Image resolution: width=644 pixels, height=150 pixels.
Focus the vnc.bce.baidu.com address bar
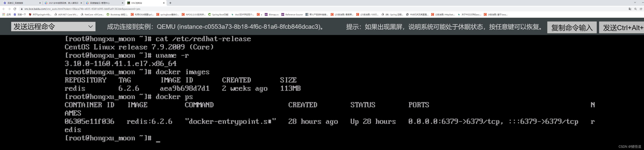pos(322,9)
